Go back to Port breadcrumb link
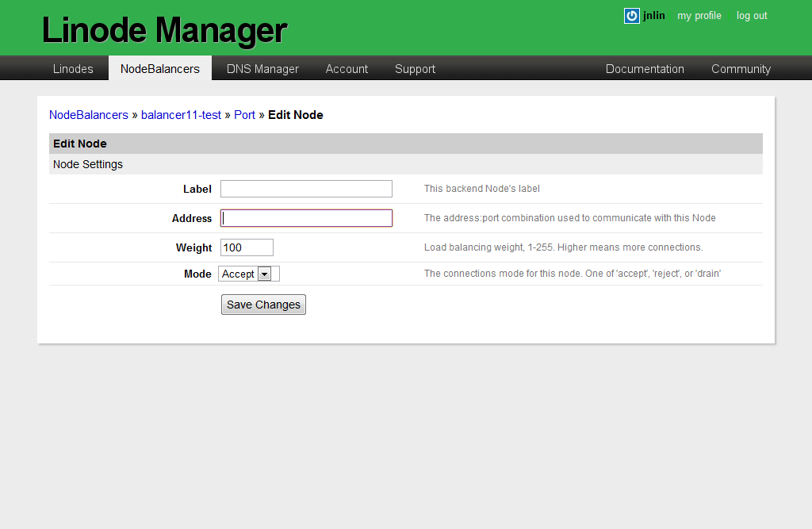 click(x=244, y=115)
